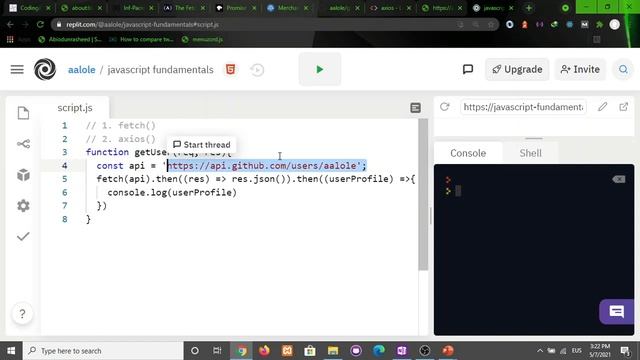Viewport: 640px width, 360px height.
Task: Open Task View on the taskbar
Action: tap(217, 351)
